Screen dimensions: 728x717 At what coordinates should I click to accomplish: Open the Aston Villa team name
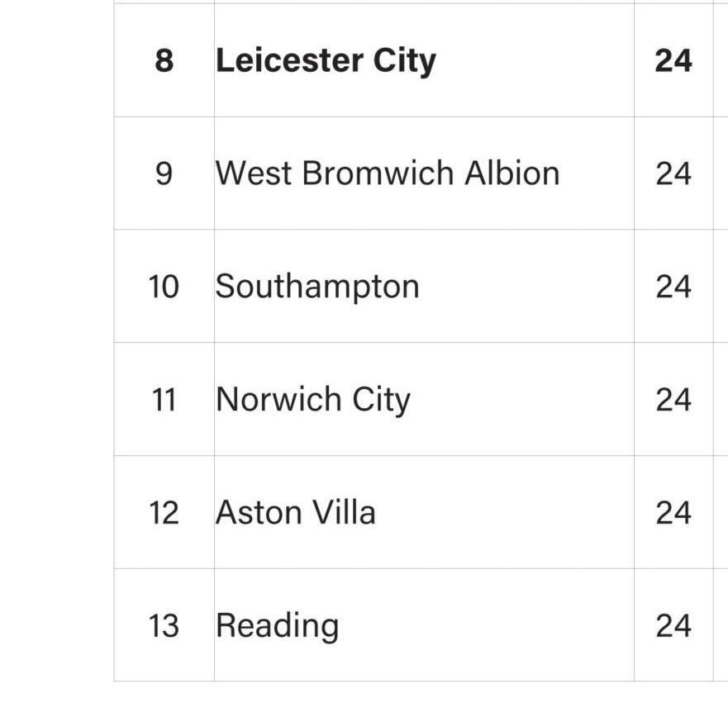coord(295,513)
